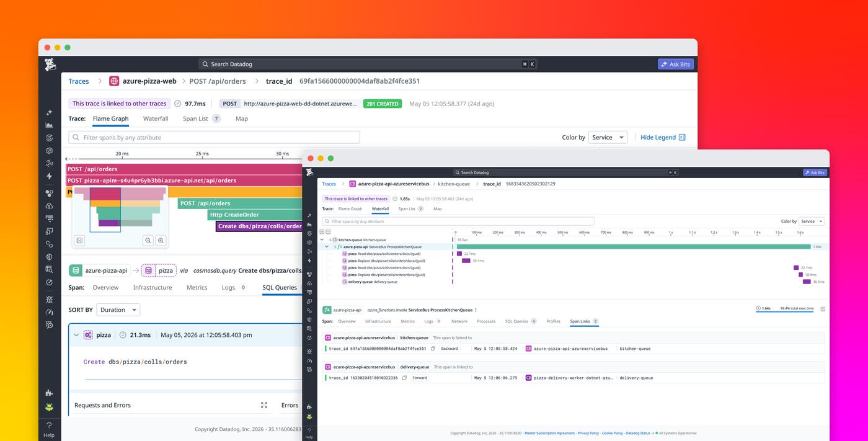The height and width of the screenshot is (441, 868).
Task: Open the Network span tab in front window
Action: (x=459, y=321)
